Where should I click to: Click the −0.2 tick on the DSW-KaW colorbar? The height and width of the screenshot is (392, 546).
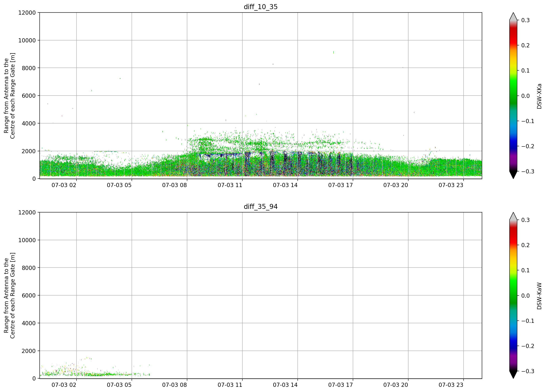[528, 346]
